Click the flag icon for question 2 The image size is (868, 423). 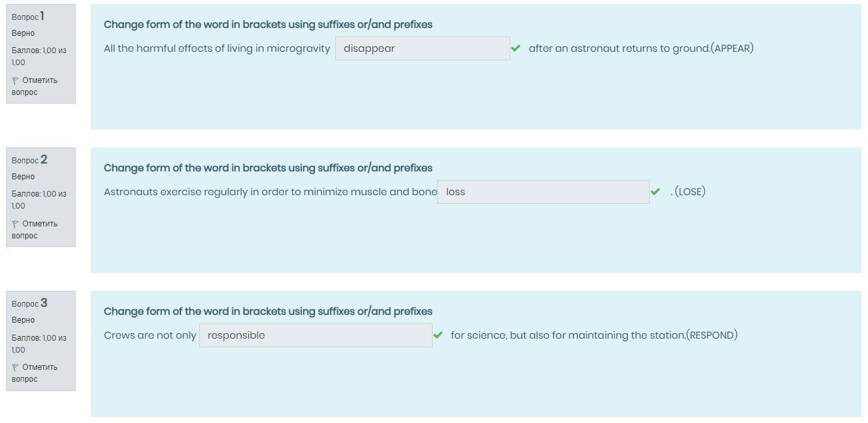tap(15, 224)
